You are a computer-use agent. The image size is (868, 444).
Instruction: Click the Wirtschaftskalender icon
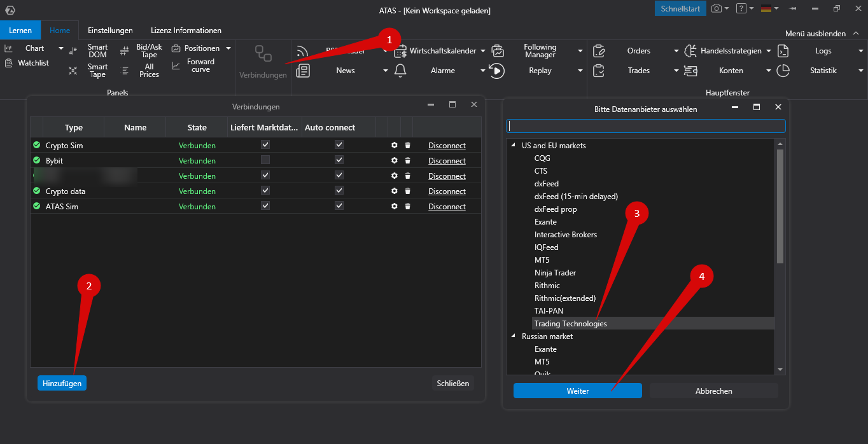click(x=400, y=51)
